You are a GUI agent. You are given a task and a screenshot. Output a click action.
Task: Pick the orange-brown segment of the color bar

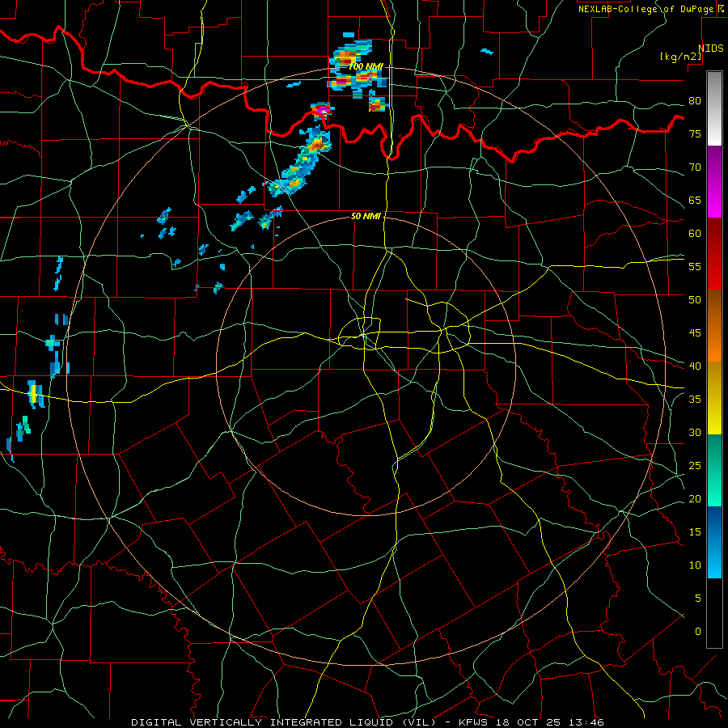pyautogui.click(x=714, y=326)
